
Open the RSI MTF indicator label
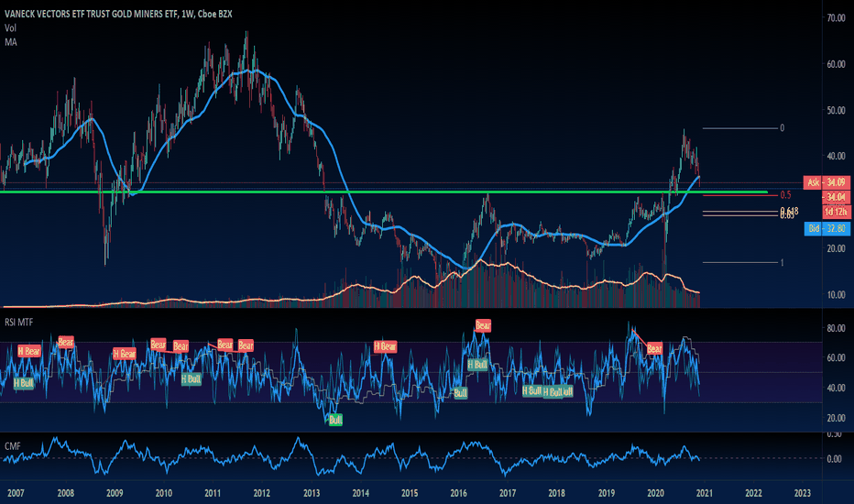(19, 323)
